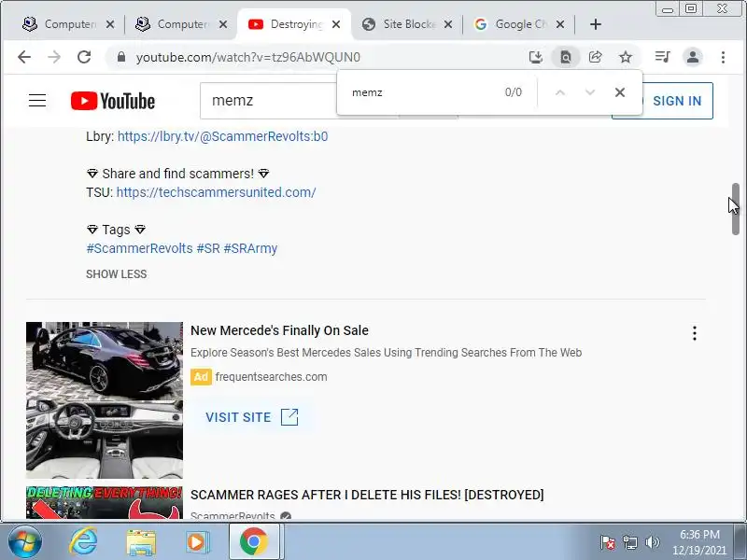The height and width of the screenshot is (560, 747).
Task: Go to next find result
Action: click(590, 92)
